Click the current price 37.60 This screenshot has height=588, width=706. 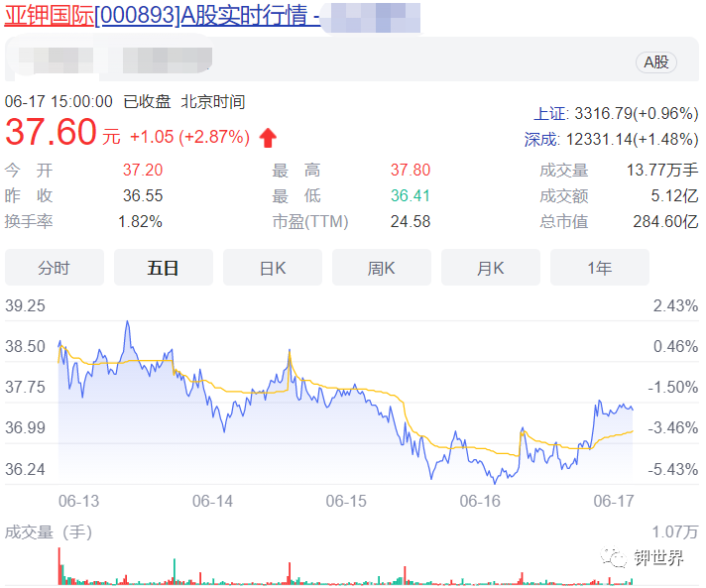[x=51, y=132]
